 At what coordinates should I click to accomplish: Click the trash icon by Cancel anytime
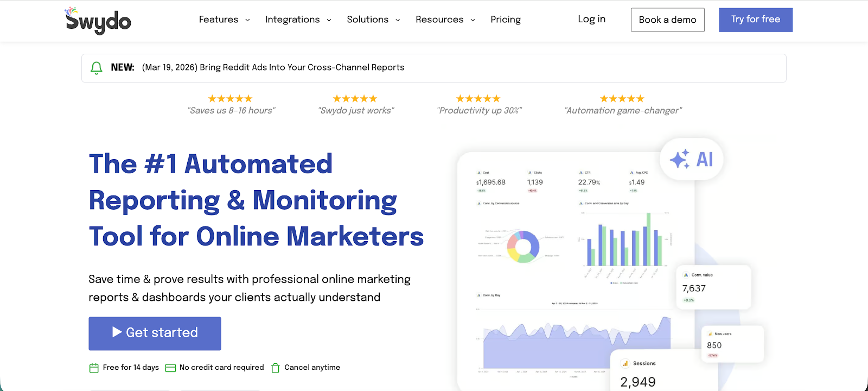tap(276, 368)
